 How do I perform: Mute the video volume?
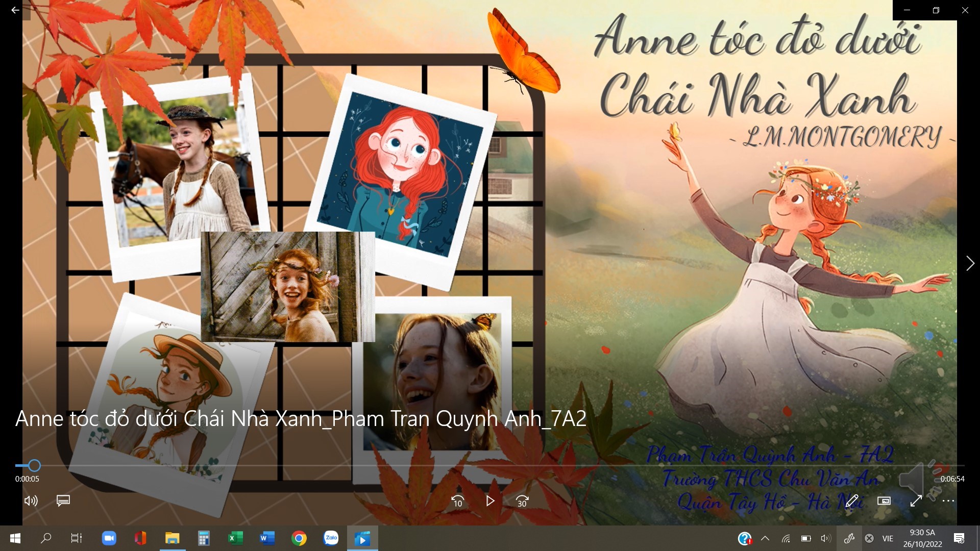coord(31,500)
